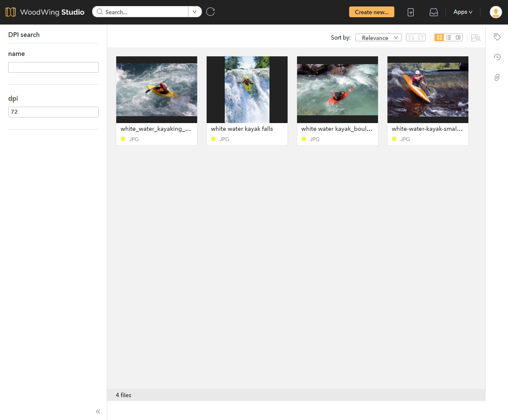
Task: Open the tags panel icon
Action: (x=497, y=37)
